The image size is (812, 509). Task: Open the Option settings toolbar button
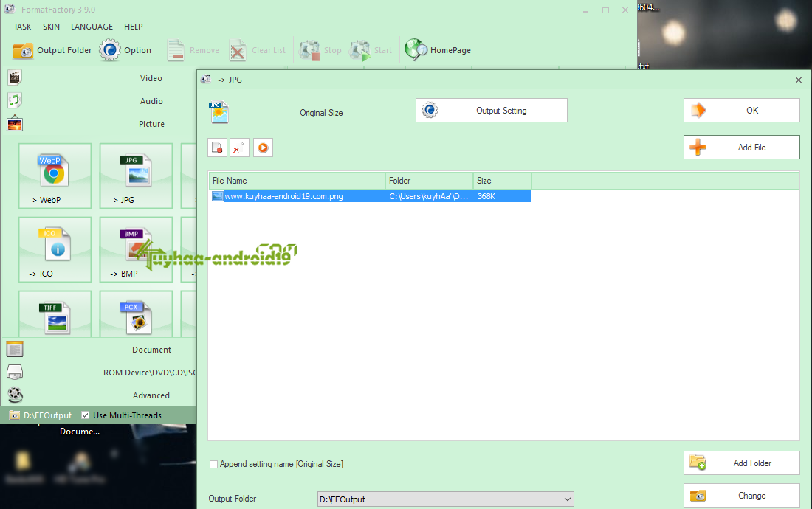coord(125,50)
